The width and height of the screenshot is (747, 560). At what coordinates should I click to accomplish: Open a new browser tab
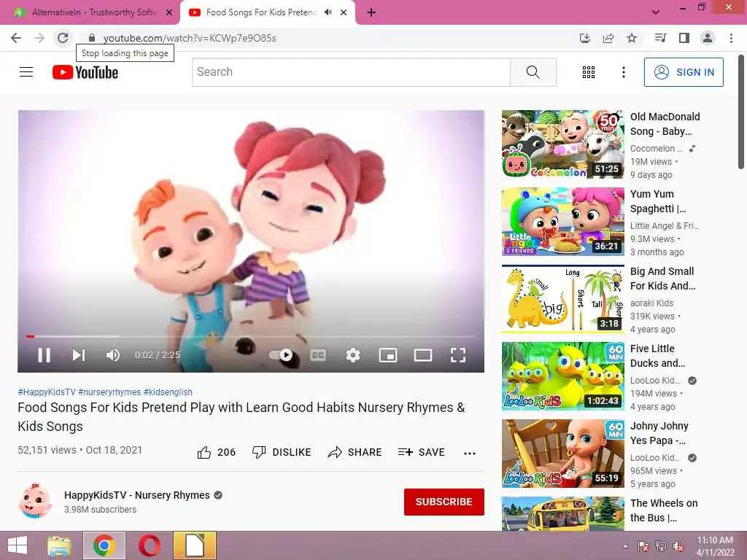pyautogui.click(x=371, y=13)
